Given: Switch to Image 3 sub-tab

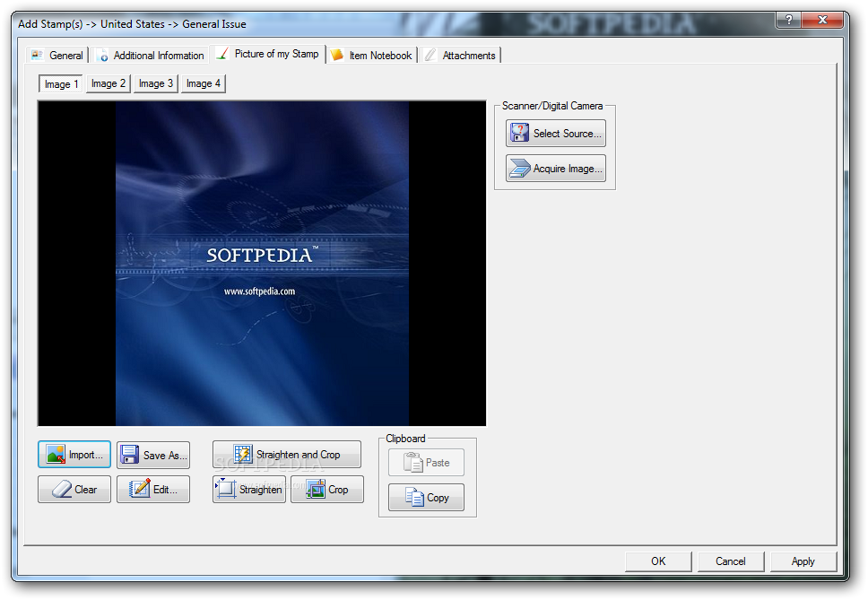Looking at the screenshot, I should coord(155,83).
